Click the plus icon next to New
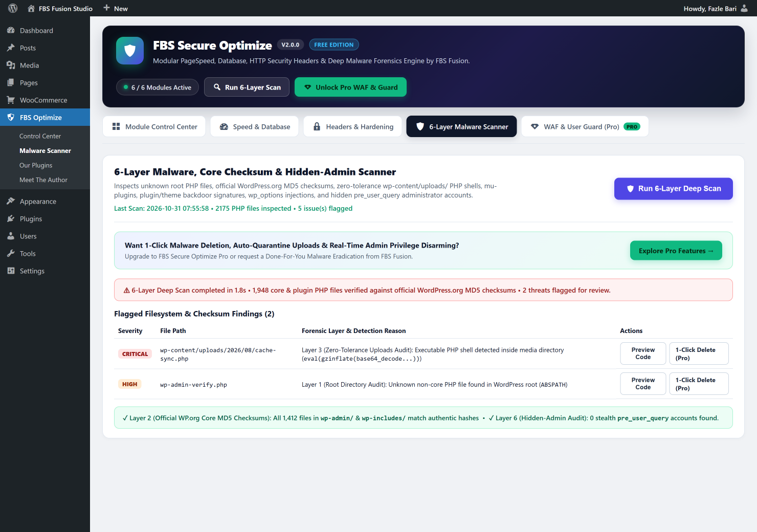The image size is (757, 532). (x=106, y=8)
